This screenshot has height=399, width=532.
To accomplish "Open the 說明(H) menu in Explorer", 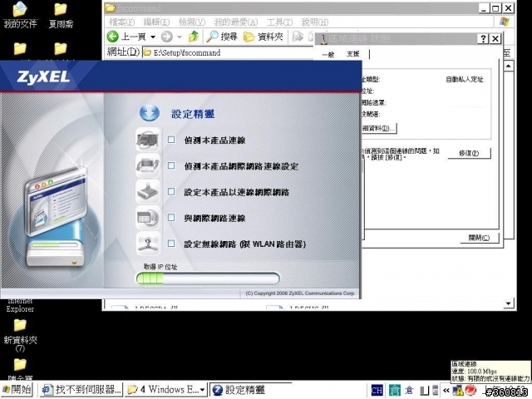I will pos(315,22).
